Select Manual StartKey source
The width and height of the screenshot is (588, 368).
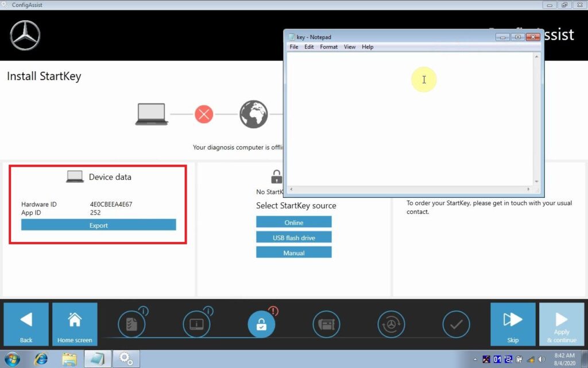pyautogui.click(x=293, y=253)
